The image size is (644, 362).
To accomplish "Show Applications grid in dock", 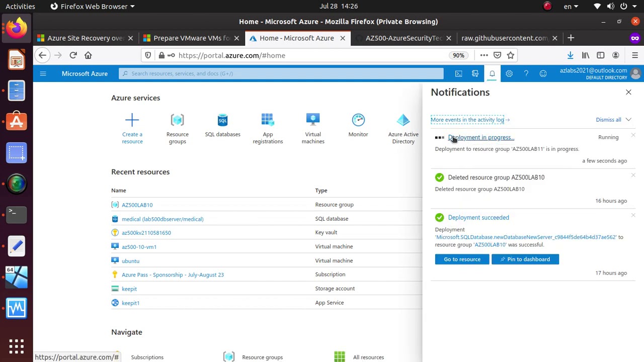I will (17, 346).
